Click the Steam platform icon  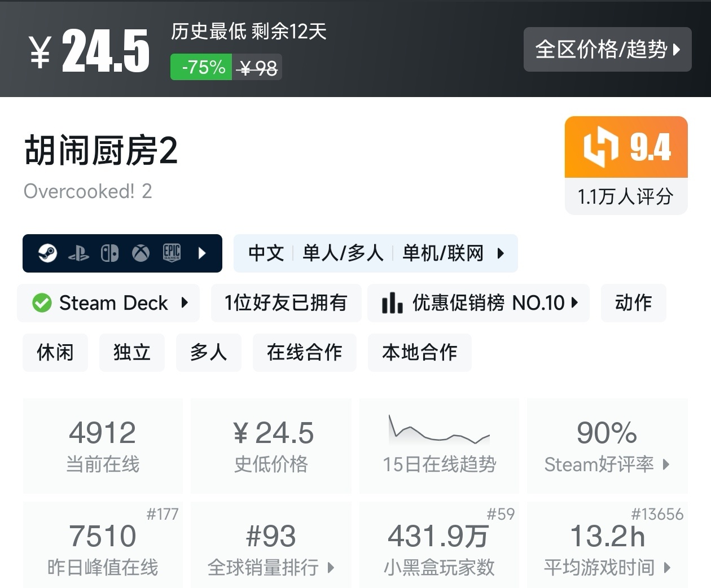point(47,253)
